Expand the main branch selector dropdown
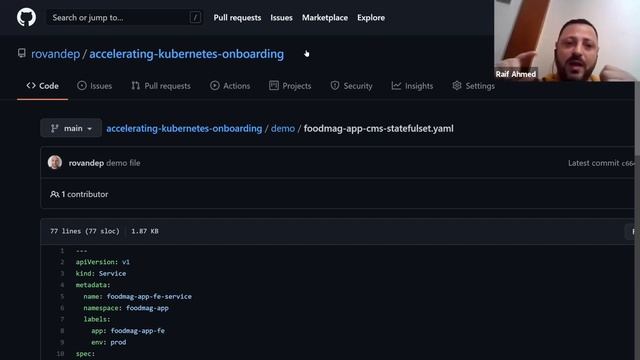 pyautogui.click(x=71, y=128)
